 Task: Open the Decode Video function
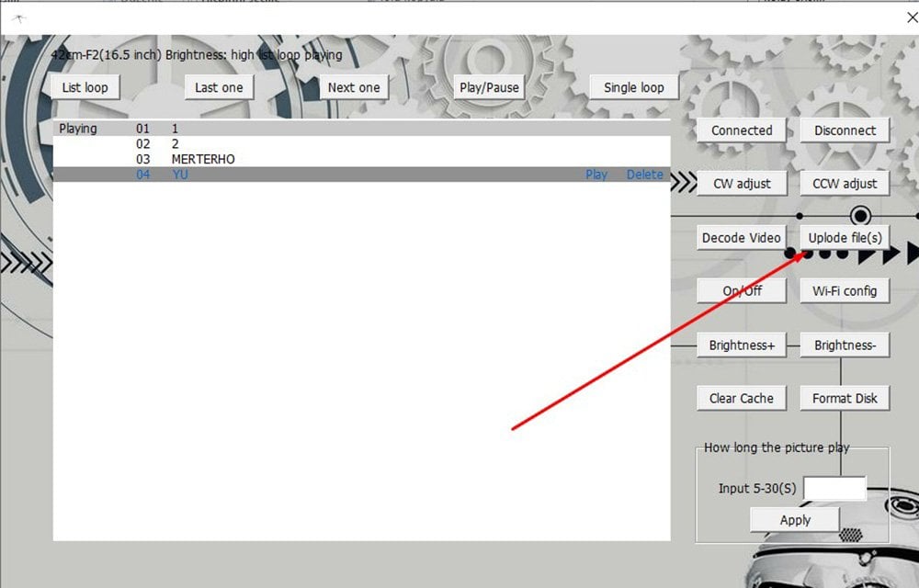pyautogui.click(x=742, y=238)
